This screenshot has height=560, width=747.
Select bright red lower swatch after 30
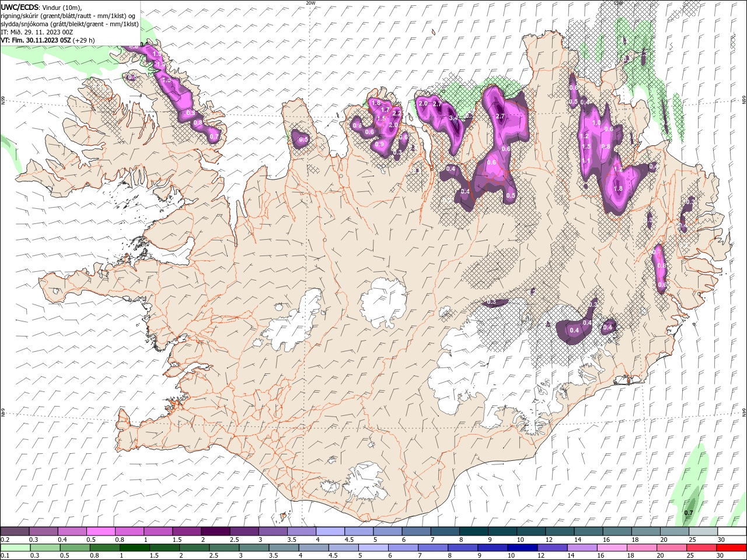pyautogui.click(x=731, y=548)
